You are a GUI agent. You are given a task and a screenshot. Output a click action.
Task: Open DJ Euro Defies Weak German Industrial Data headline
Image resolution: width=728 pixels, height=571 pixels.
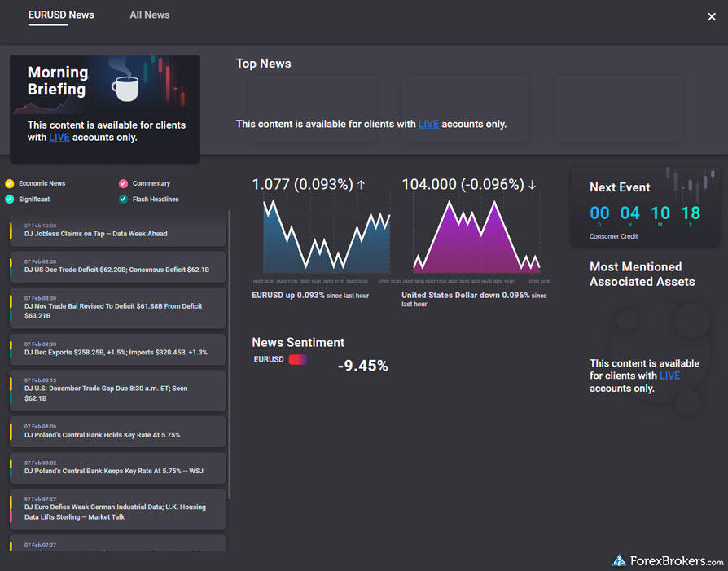(117, 509)
